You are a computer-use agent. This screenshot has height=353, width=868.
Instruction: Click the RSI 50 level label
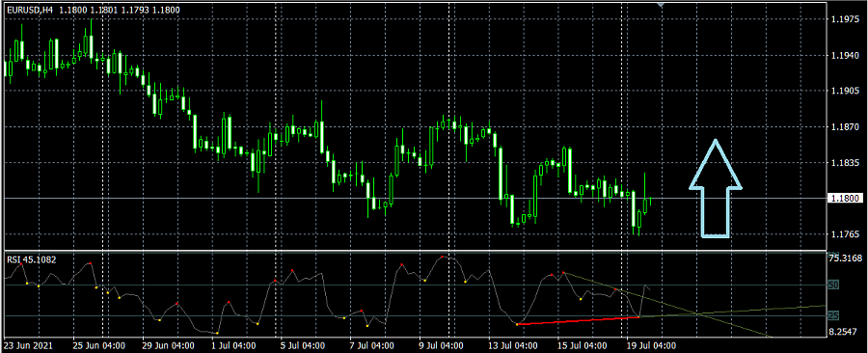pyautogui.click(x=834, y=285)
